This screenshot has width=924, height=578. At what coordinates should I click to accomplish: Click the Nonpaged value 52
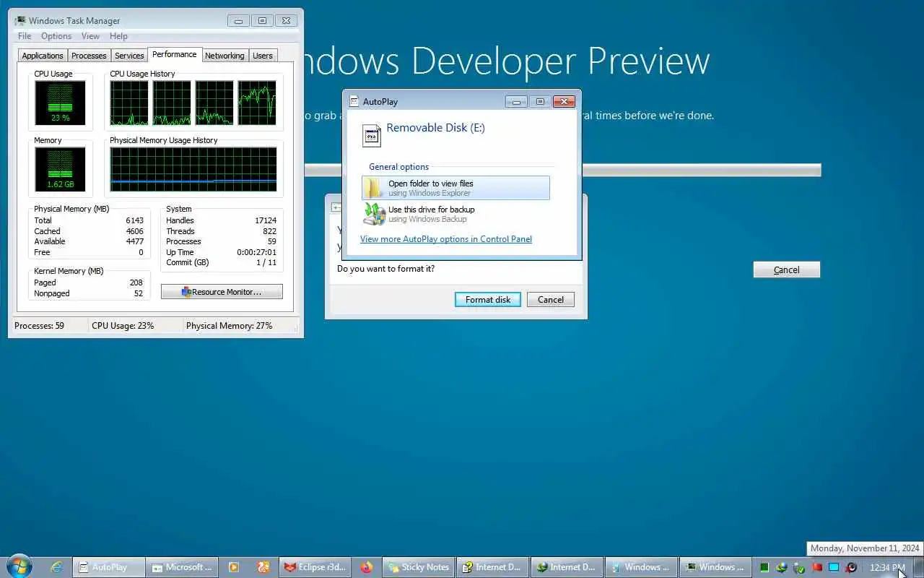(x=138, y=293)
